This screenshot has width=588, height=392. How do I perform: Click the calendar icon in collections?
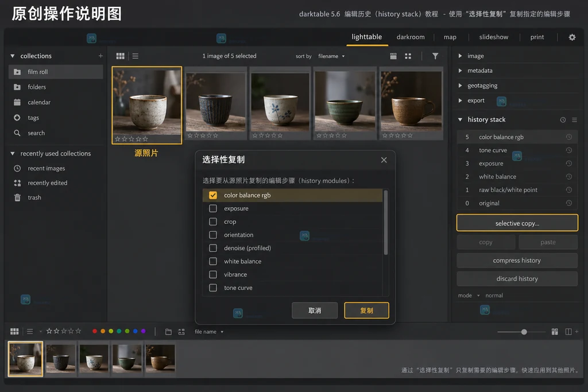17,102
